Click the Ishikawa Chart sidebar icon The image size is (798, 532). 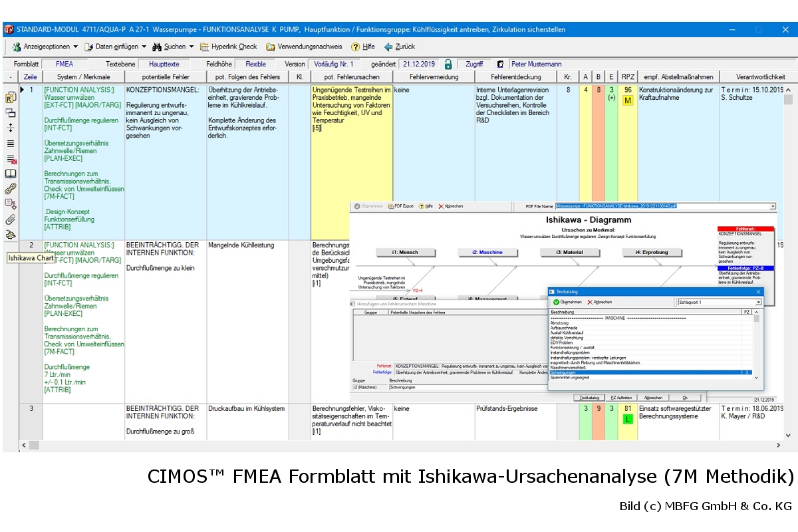point(11,235)
